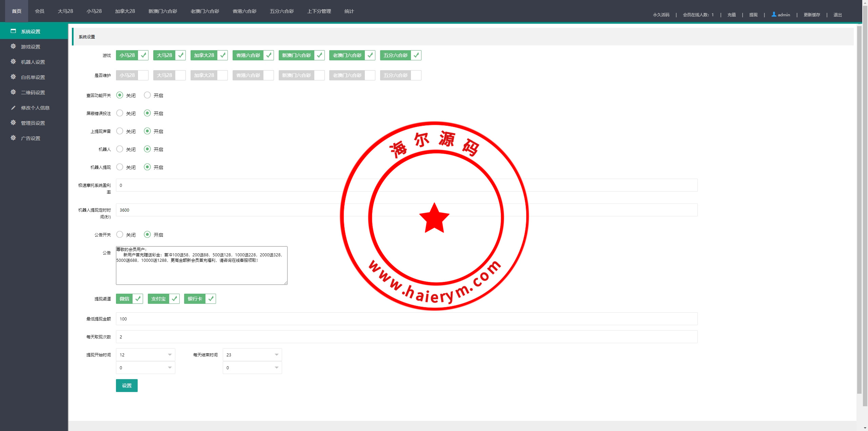Click pencil icon beside 修改个人信息
Image resolution: width=868 pixels, height=431 pixels.
(13, 108)
